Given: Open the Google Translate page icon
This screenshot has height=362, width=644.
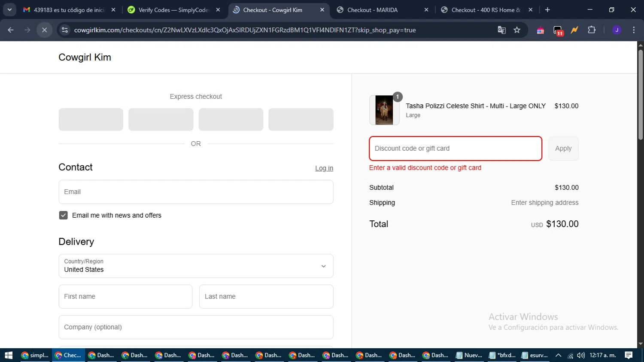Looking at the screenshot, I should pyautogui.click(x=501, y=30).
